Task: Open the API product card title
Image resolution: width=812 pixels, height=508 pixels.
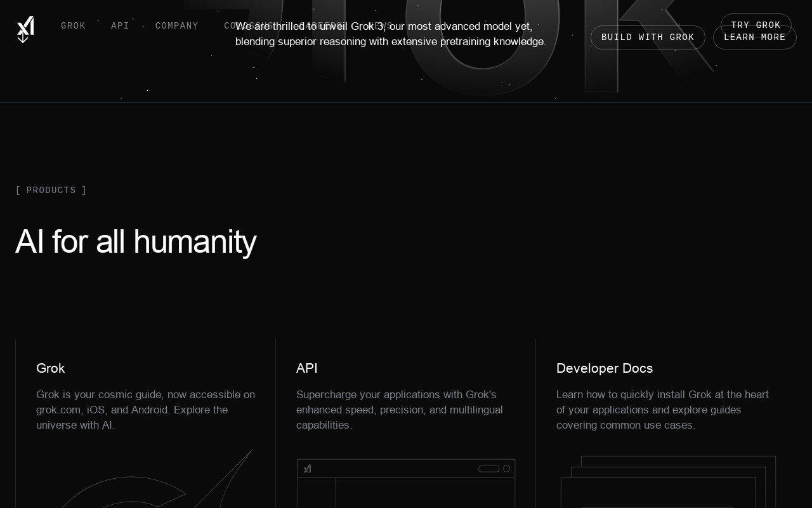Action: 307,368
